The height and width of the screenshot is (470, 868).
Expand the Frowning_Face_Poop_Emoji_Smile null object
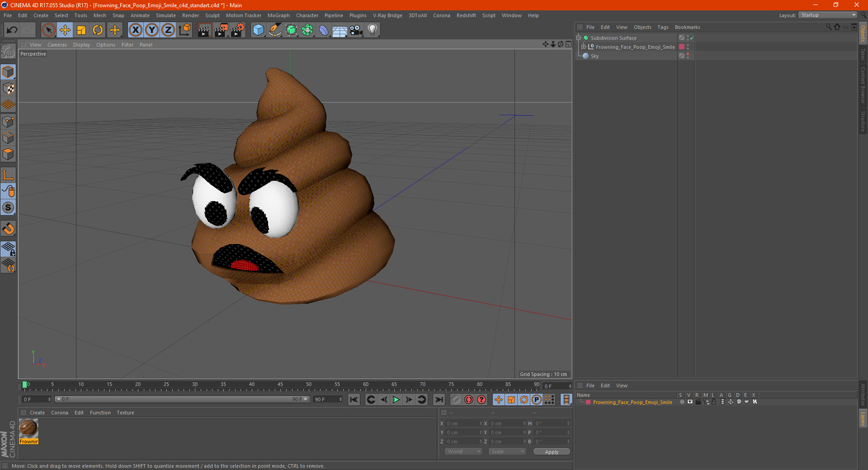pyautogui.click(x=584, y=47)
